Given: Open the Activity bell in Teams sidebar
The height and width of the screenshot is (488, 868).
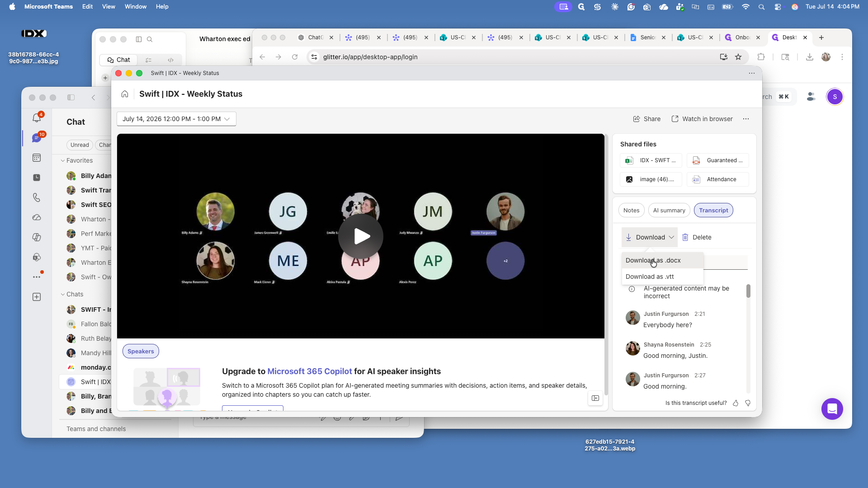Looking at the screenshot, I should [37, 118].
